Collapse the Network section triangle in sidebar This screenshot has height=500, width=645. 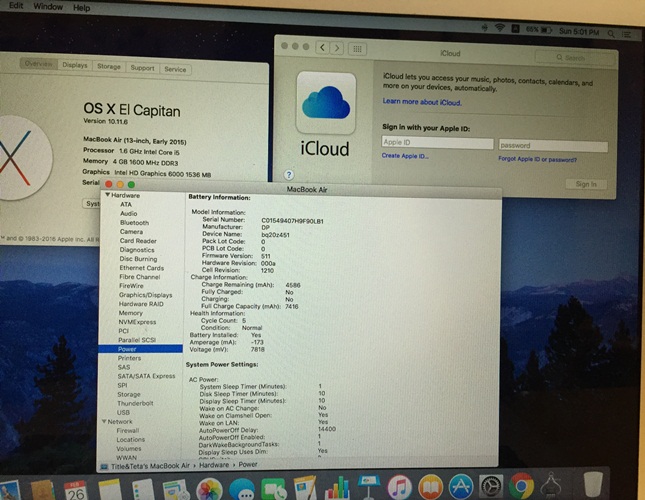[104, 421]
